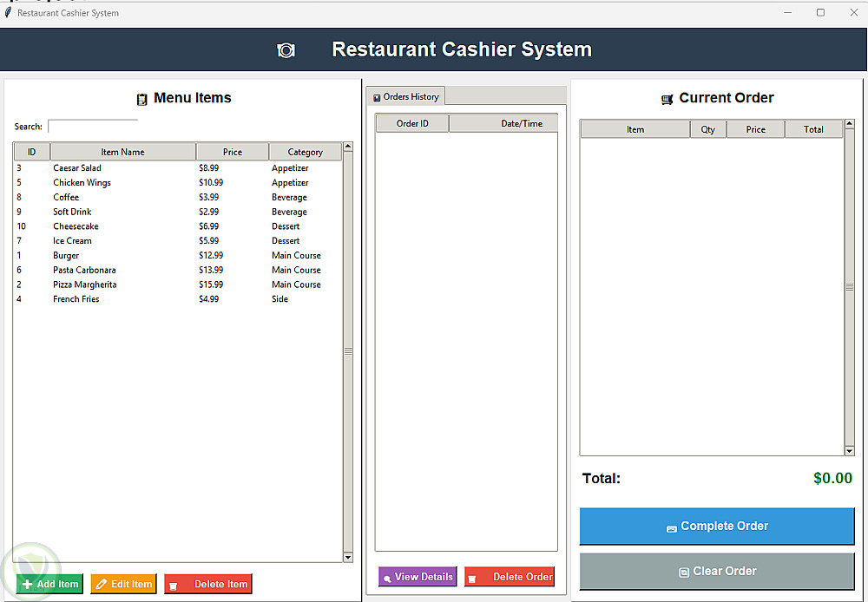This screenshot has height=602, width=868.
Task: Sort the menu by ID column header
Action: (31, 152)
